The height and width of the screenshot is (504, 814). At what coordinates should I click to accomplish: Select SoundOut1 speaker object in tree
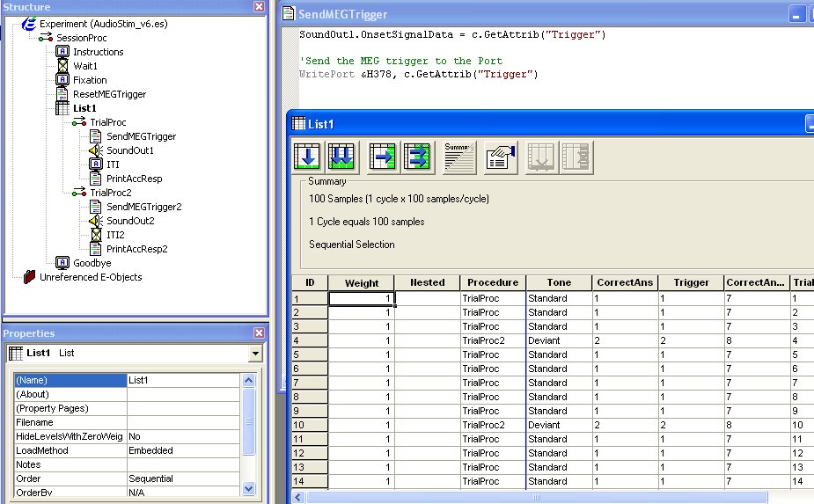click(129, 150)
